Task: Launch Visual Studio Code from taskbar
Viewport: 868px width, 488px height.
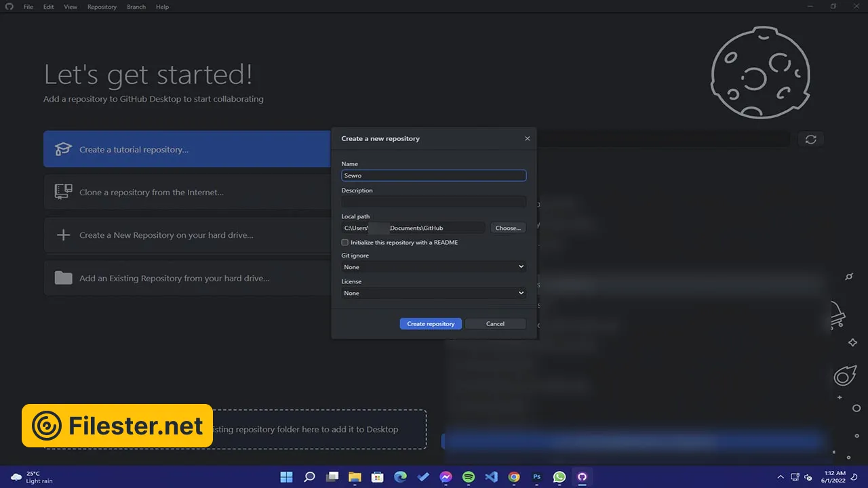Action: tap(491, 476)
